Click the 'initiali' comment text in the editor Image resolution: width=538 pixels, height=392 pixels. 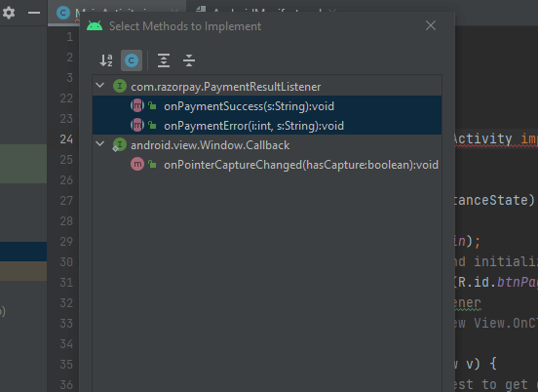506,262
